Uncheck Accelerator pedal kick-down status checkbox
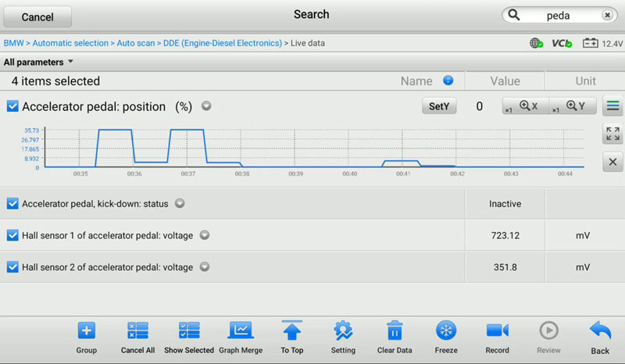Screen dimensions: 625x364 coord(12,204)
